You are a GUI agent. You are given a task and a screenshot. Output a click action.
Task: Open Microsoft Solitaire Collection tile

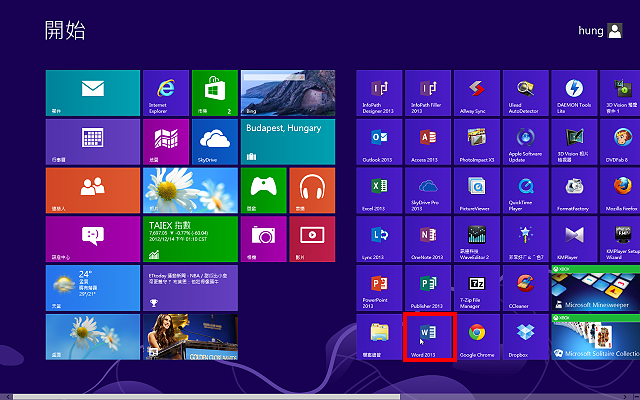596,337
